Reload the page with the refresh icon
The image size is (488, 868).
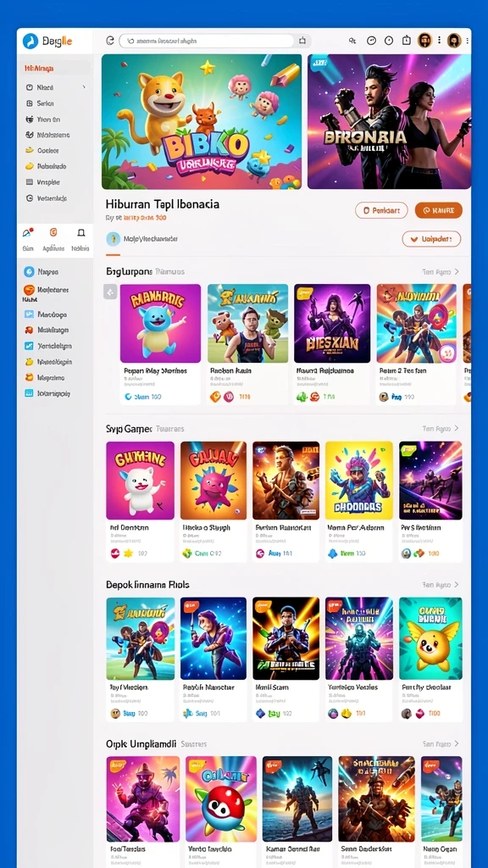point(110,41)
